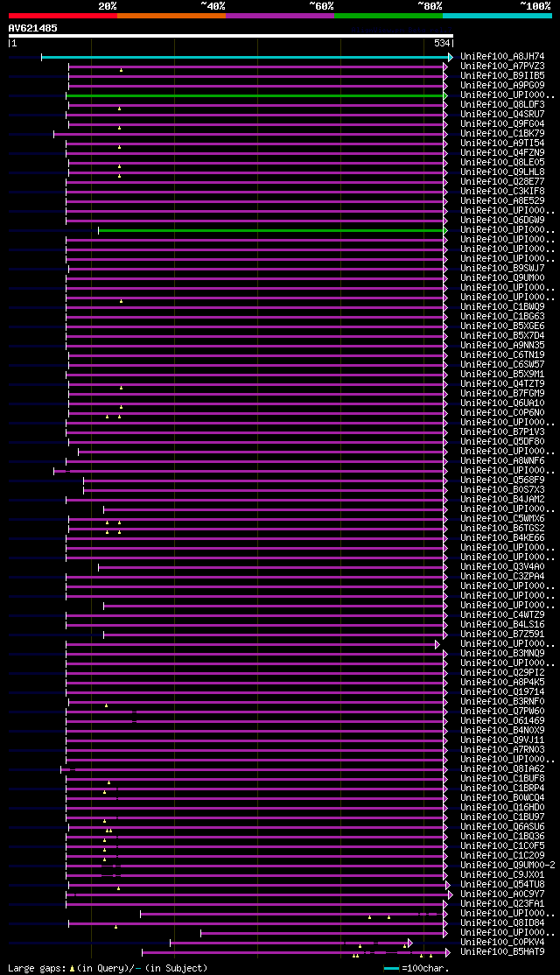Viewport: 560px width, 975px height.
Task: Click the UniRef100_C6SW57 entry
Action: coord(503,365)
